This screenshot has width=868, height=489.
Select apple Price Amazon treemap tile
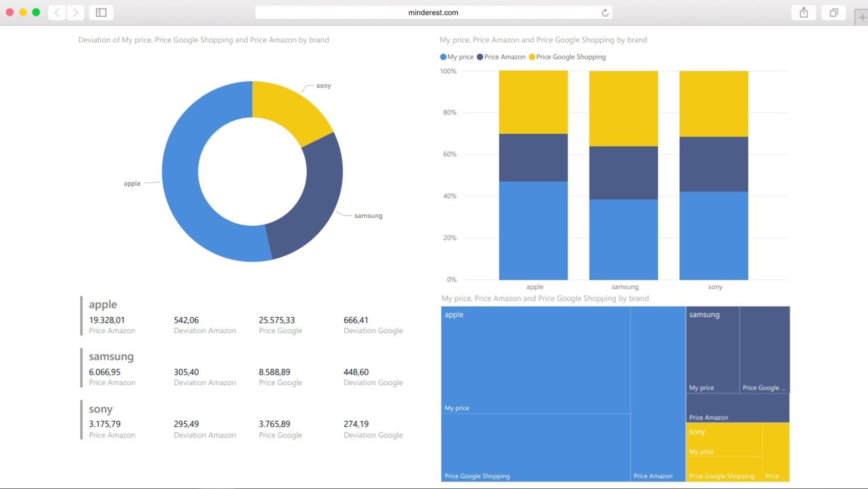click(658, 394)
